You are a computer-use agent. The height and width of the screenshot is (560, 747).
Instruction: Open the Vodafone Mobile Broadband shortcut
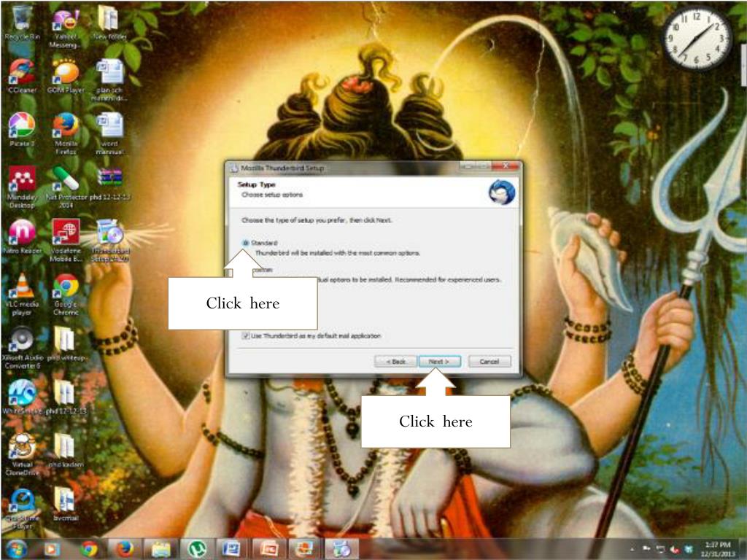coord(66,241)
